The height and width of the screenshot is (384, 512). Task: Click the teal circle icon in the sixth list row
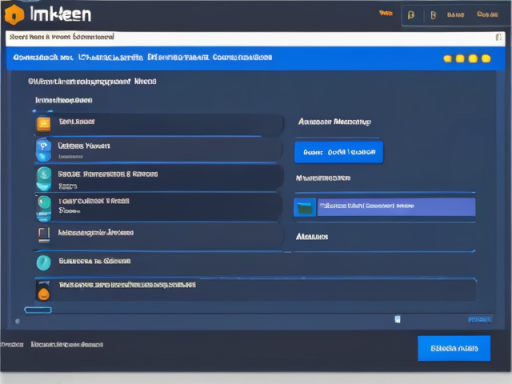(x=44, y=262)
